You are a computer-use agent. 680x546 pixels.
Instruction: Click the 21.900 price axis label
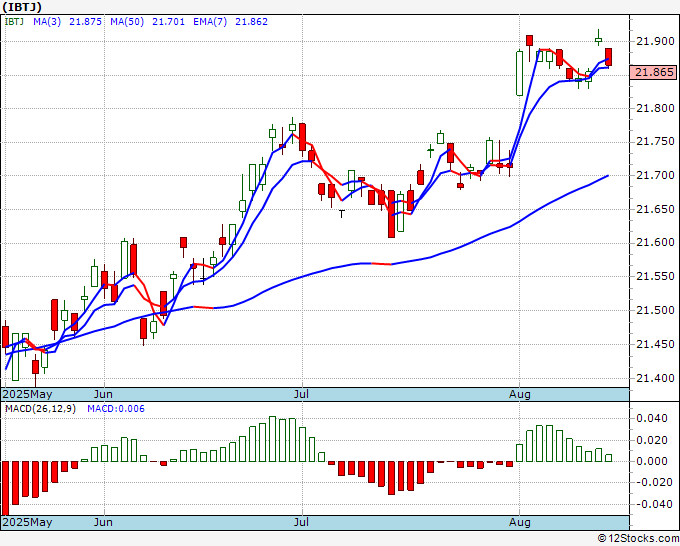655,41
